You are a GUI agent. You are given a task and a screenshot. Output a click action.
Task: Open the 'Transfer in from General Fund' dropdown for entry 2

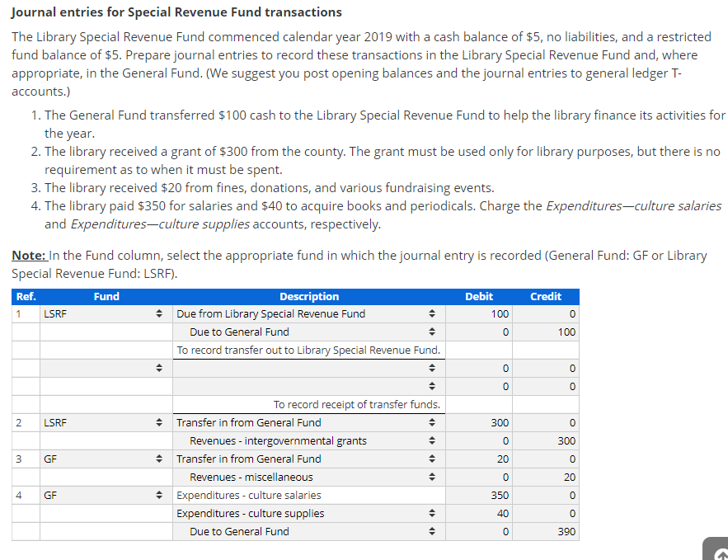click(x=431, y=422)
